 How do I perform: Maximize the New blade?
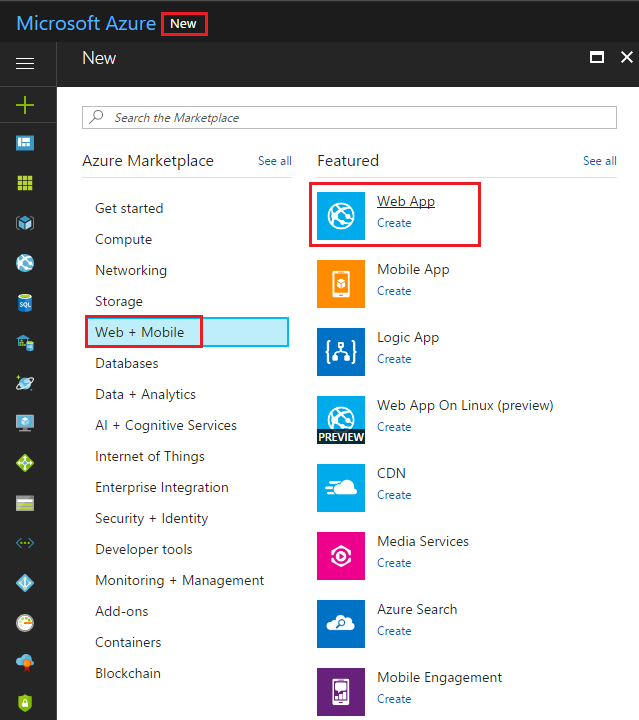(x=597, y=57)
